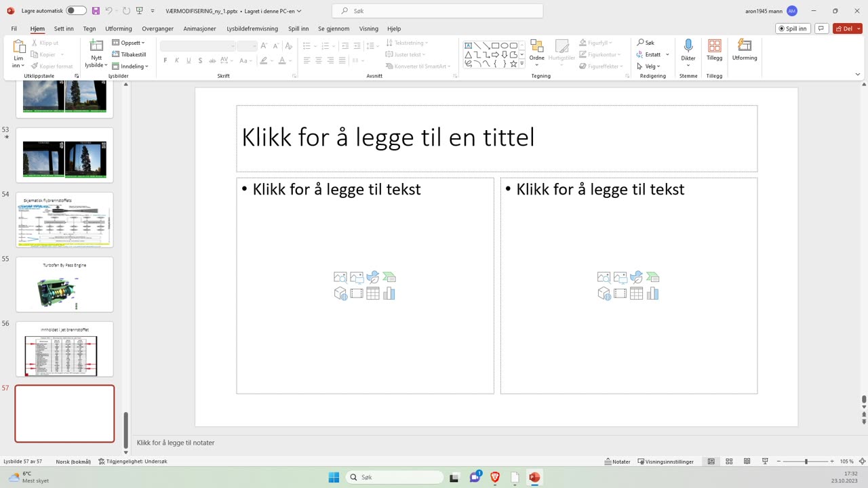Collapse the ribbon with chevron arrow
The image size is (868, 488).
click(858, 75)
